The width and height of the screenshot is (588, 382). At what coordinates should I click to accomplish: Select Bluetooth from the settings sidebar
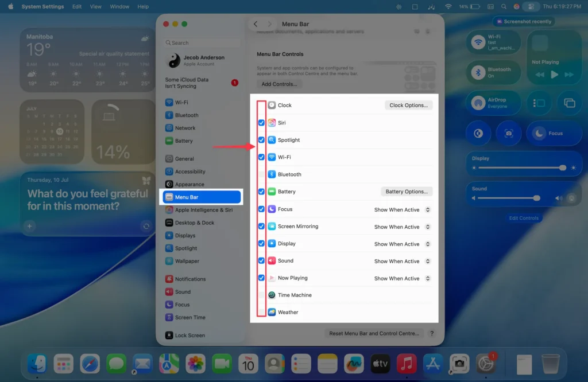pyautogui.click(x=185, y=115)
